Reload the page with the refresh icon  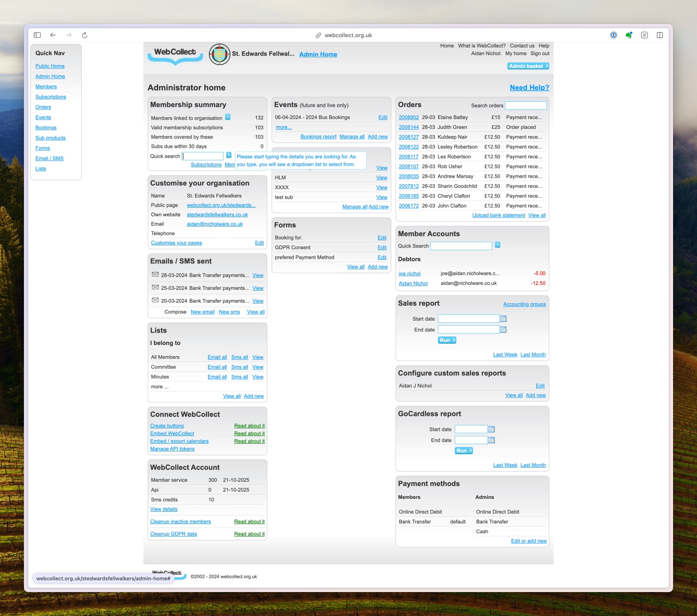coord(85,35)
